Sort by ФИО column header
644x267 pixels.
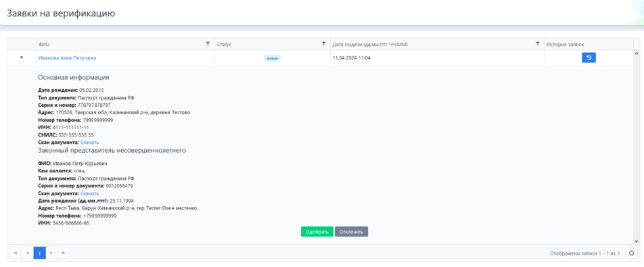45,44
